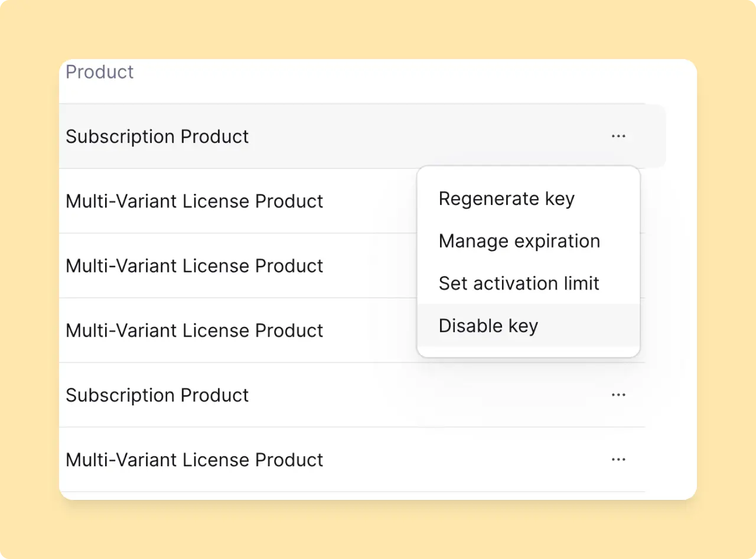Click the Subscription Product label text
The width and height of the screenshot is (756, 559).
coord(157,136)
